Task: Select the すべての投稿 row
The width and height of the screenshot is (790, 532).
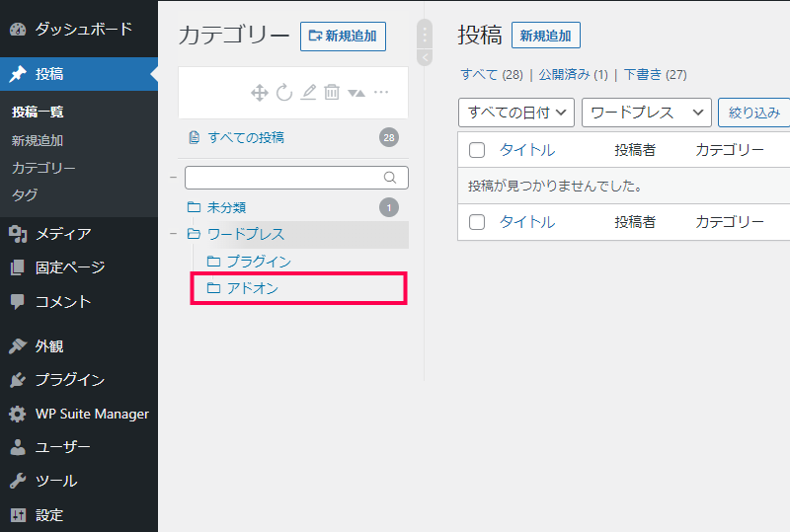Action: click(x=293, y=137)
